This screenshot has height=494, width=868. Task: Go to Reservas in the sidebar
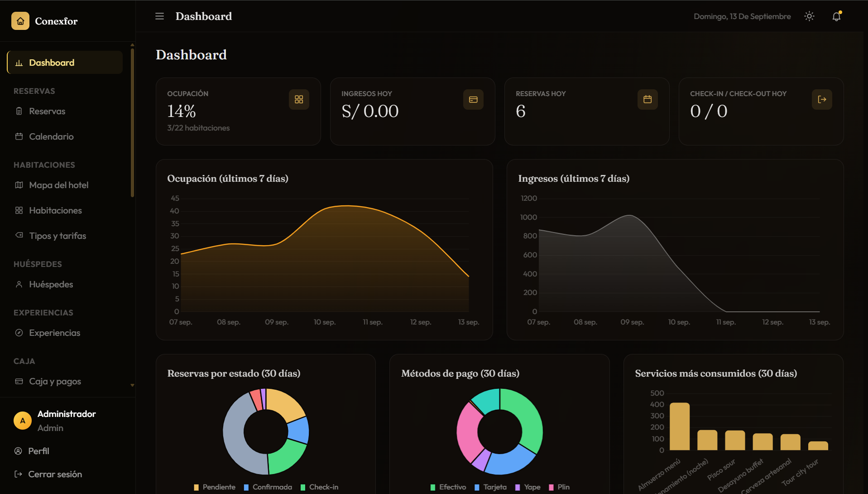point(65,111)
